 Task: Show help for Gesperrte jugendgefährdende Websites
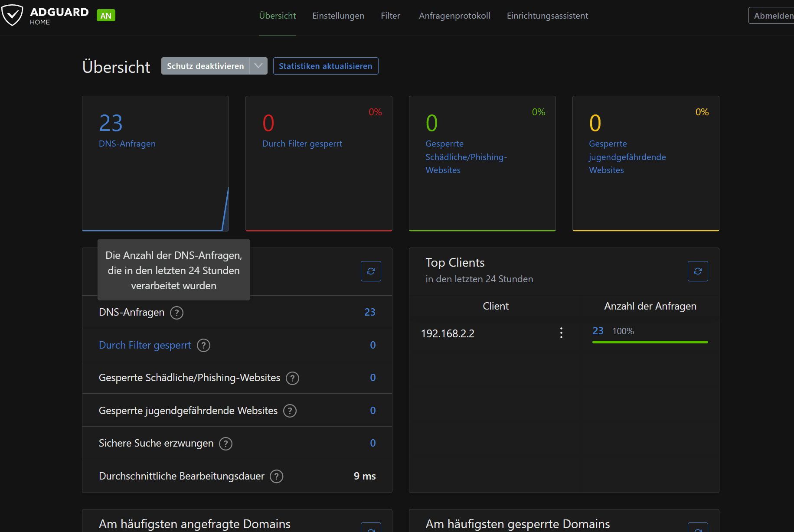pyautogui.click(x=290, y=411)
